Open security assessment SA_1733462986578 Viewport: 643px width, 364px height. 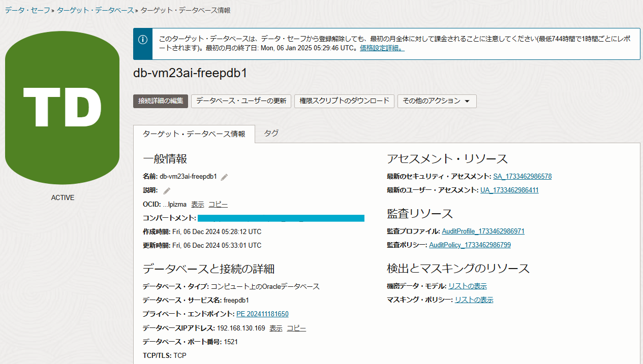522,176
